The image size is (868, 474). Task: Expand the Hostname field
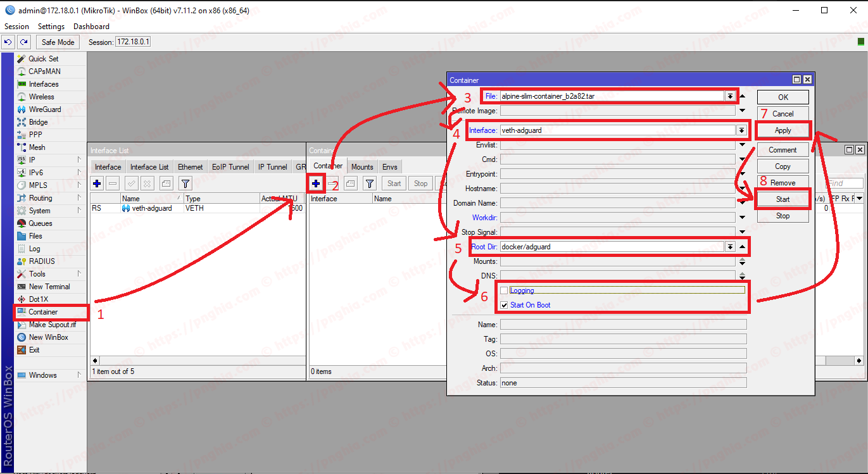pyautogui.click(x=742, y=189)
